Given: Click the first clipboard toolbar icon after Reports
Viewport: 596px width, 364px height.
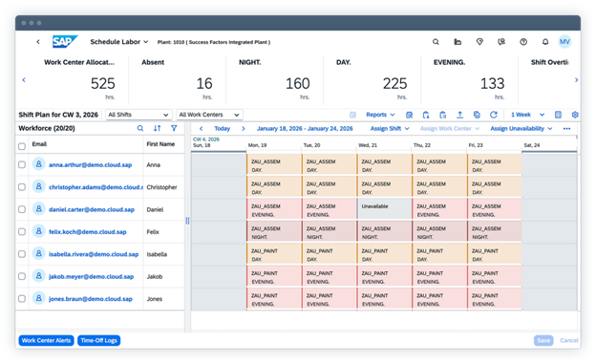Looking at the screenshot, I should pos(426,115).
